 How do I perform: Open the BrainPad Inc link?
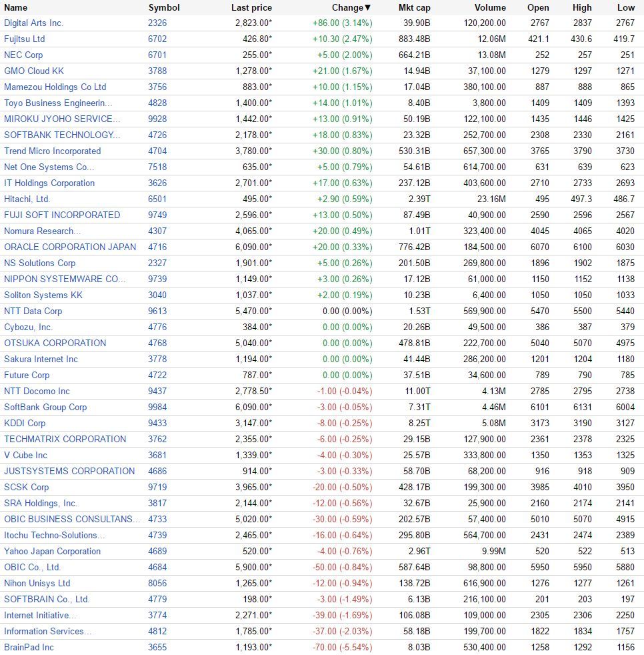pyautogui.click(x=29, y=648)
